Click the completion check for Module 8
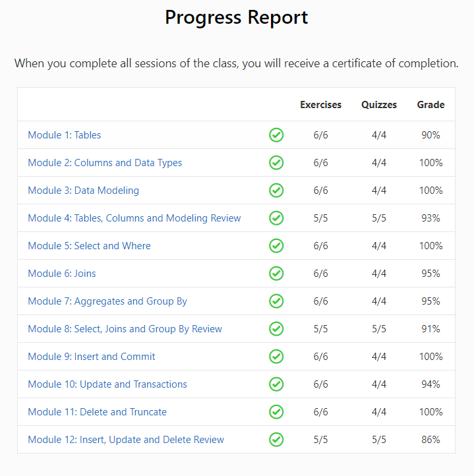This screenshot has height=476, width=474. pos(276,329)
